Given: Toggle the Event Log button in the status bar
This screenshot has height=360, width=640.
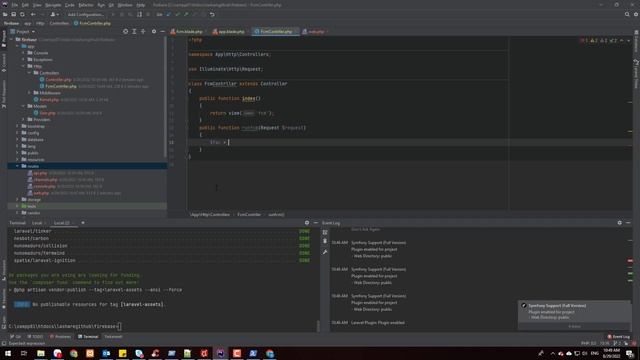Looking at the screenshot, I should tap(619, 337).
